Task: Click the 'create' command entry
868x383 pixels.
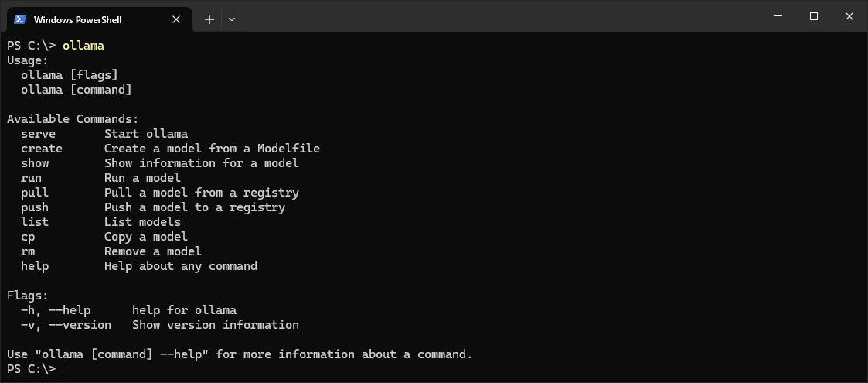Action: [42, 149]
